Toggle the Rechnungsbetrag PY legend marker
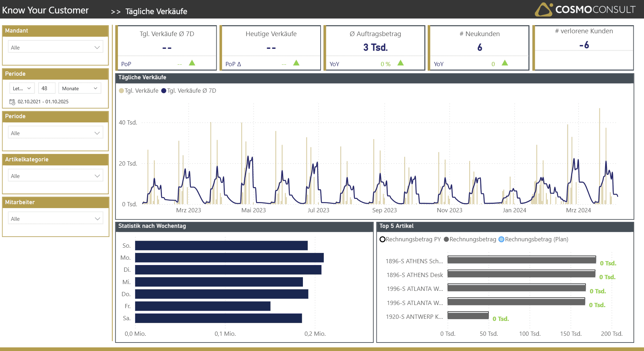This screenshot has height=351, width=644. pyautogui.click(x=382, y=240)
